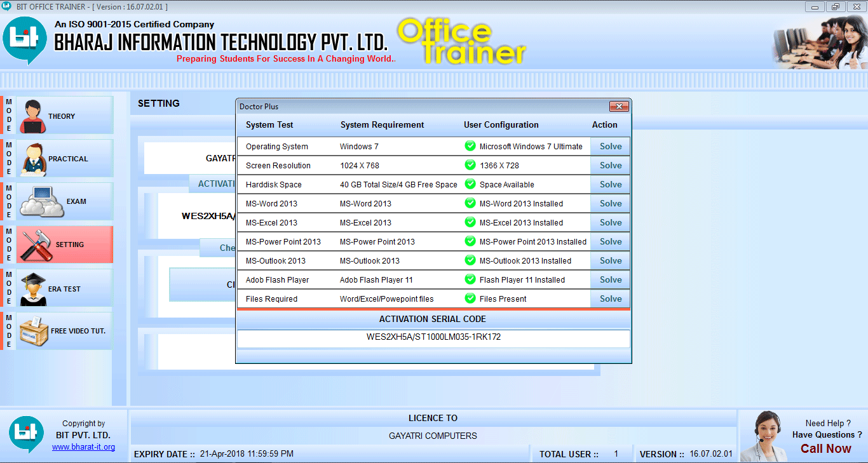Click the support agent headset image
This screenshot has height=463, width=868.
click(764, 436)
